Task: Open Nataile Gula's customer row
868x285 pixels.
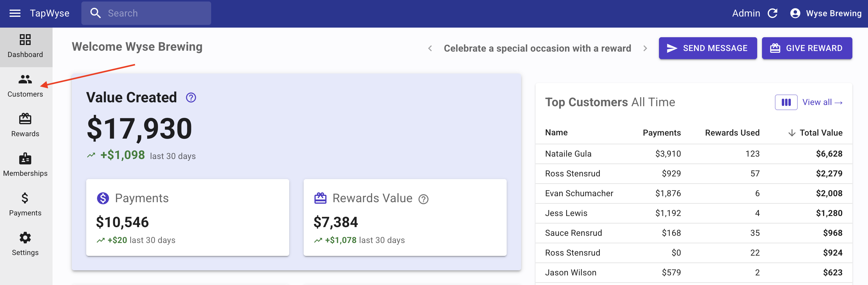Action: pyautogui.click(x=568, y=154)
